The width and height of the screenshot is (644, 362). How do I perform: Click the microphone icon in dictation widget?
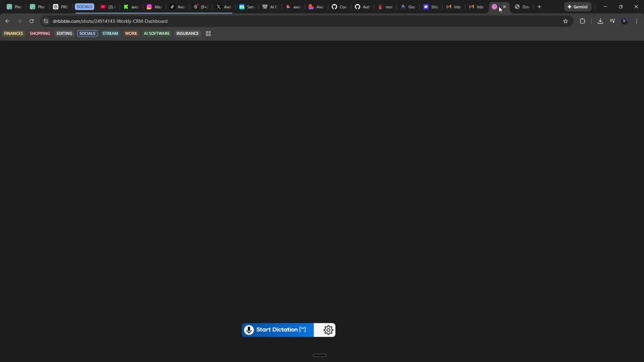(249, 330)
